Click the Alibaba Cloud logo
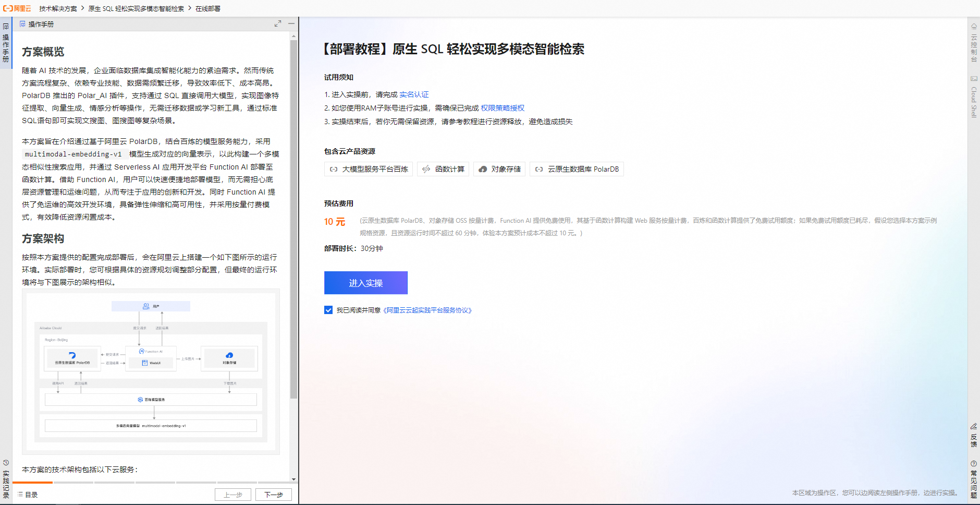Viewport: 980px width, 505px height. (x=16, y=8)
